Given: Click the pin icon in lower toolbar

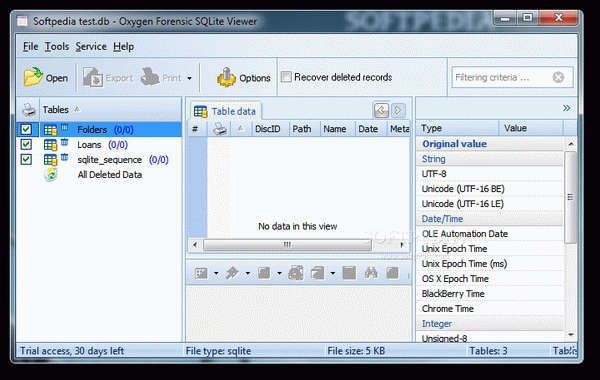Looking at the screenshot, I should (232, 273).
